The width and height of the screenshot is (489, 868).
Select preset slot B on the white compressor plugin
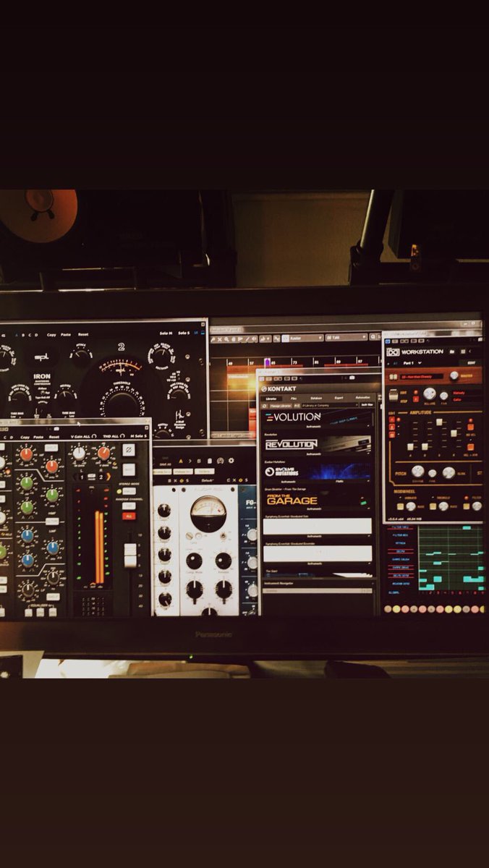199,461
